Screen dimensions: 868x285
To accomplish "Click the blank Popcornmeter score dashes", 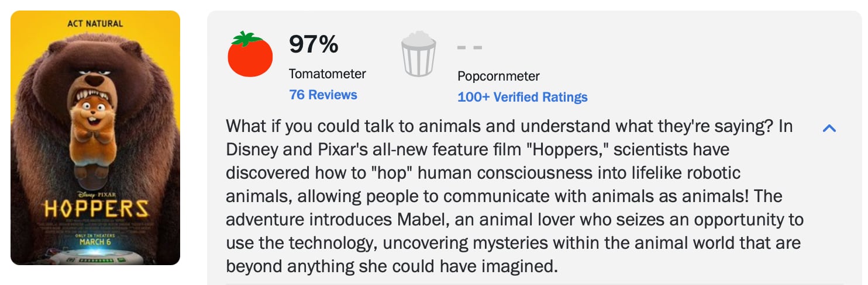I will pyautogui.click(x=469, y=47).
